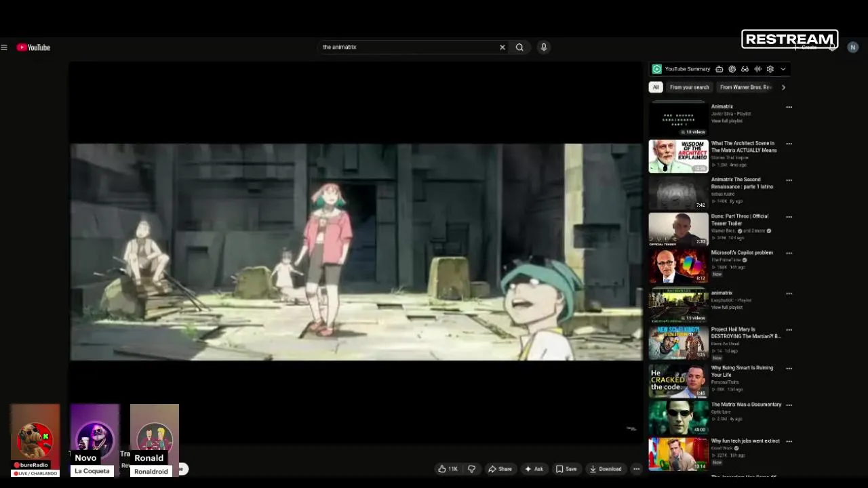Open the account avatar 'N' menu
The height and width of the screenshot is (488, 868).
(x=852, y=47)
